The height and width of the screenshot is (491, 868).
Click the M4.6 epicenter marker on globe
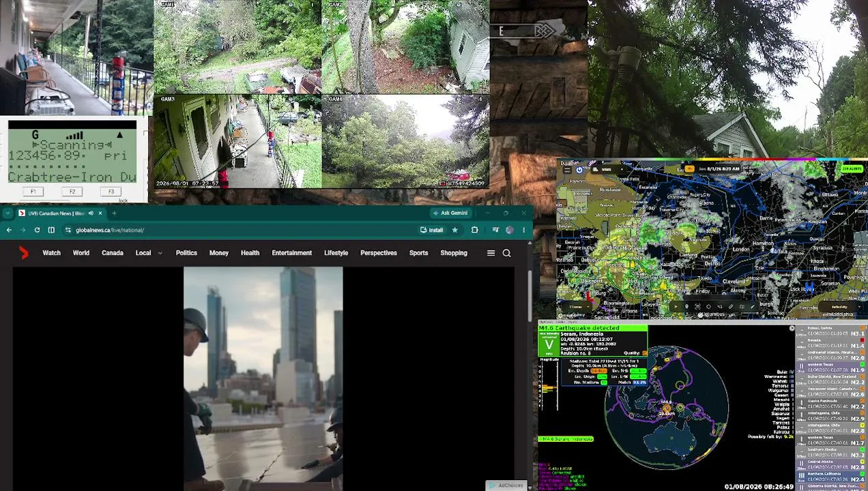pos(667,408)
